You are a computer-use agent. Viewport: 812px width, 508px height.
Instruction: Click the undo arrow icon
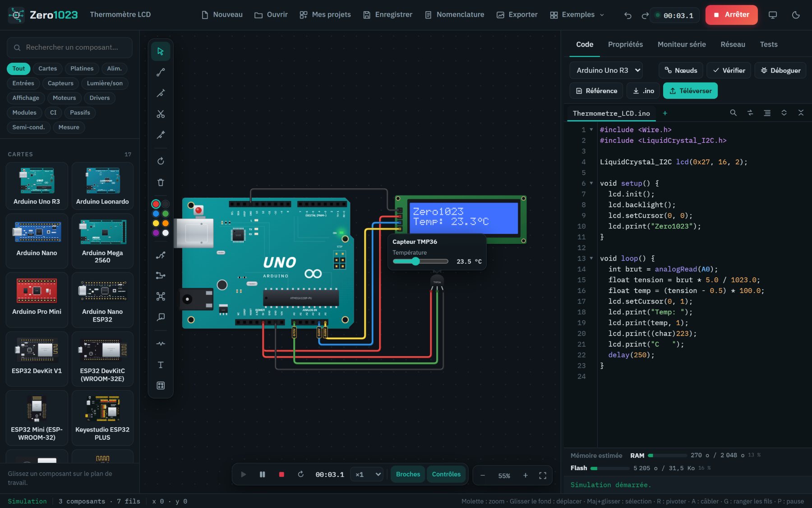627,15
